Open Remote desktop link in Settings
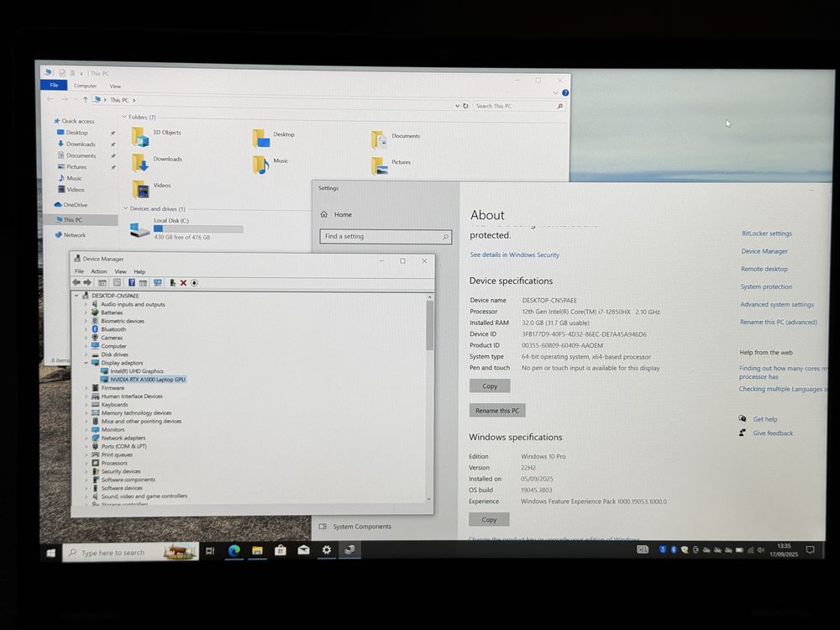 tap(764, 269)
